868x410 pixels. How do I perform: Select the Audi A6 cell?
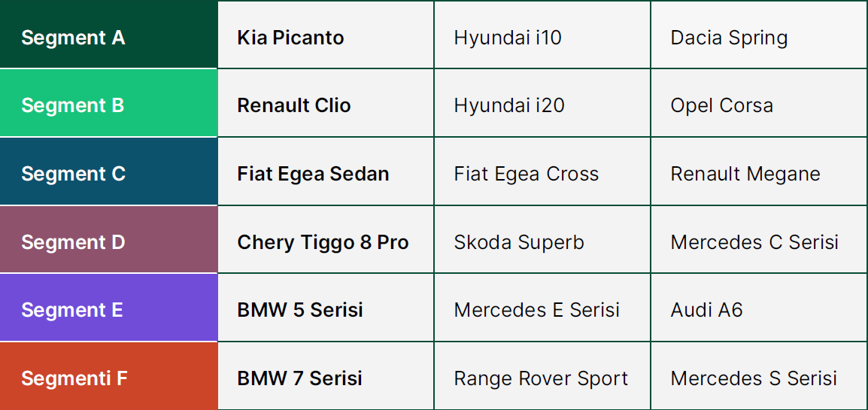coord(706,310)
